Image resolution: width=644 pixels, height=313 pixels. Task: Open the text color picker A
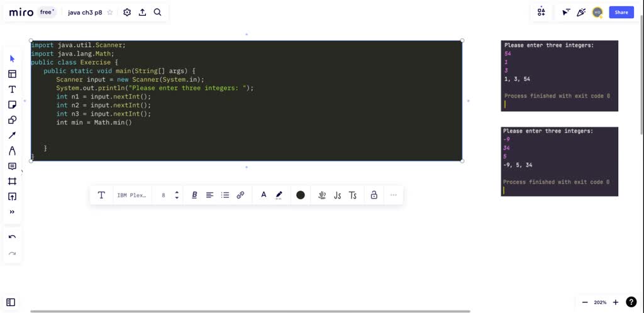(x=264, y=195)
